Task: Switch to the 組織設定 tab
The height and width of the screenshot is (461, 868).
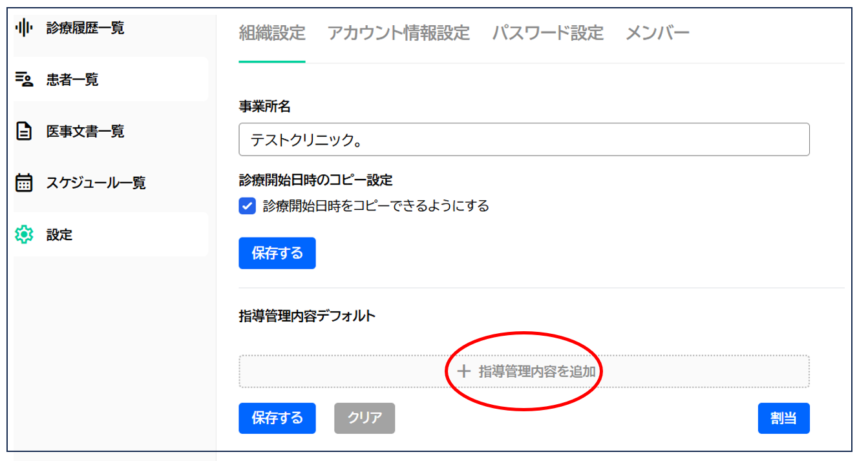Action: click(271, 33)
